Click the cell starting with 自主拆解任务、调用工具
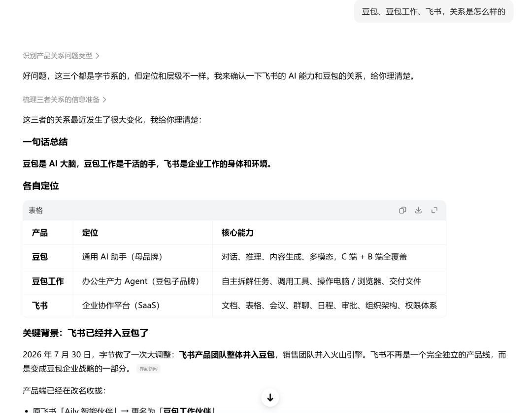 pos(329,281)
